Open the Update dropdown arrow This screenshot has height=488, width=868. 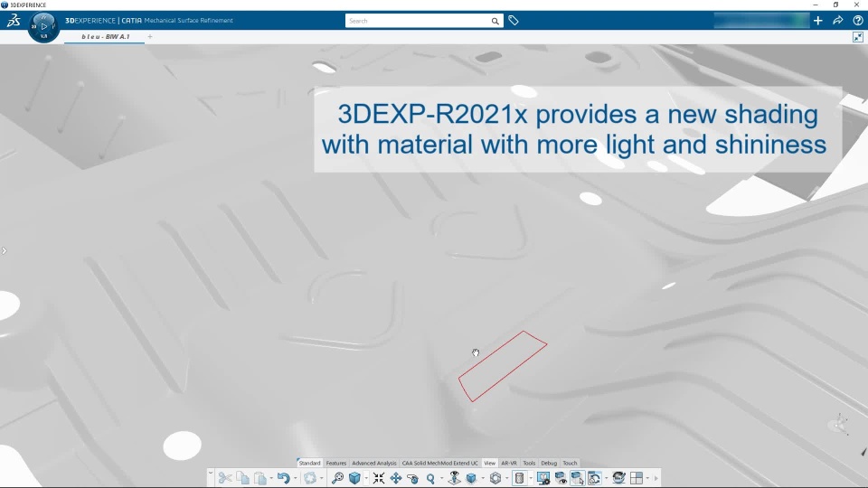pos(321,479)
